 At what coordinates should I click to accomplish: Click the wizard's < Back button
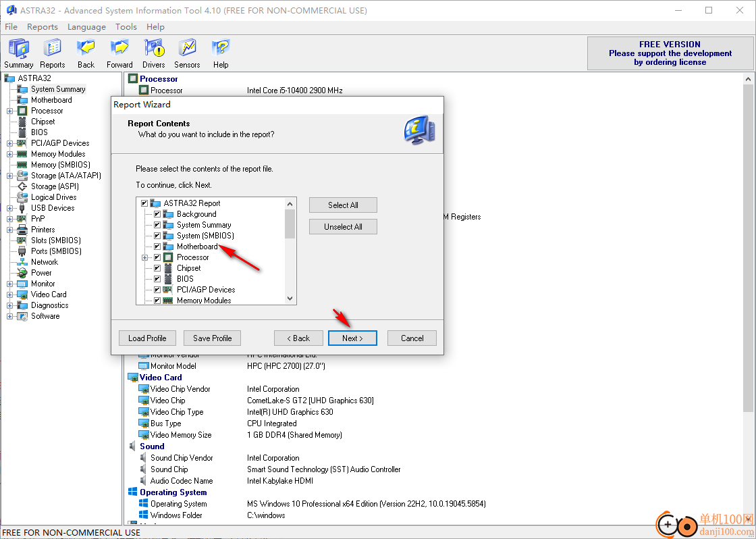point(298,338)
